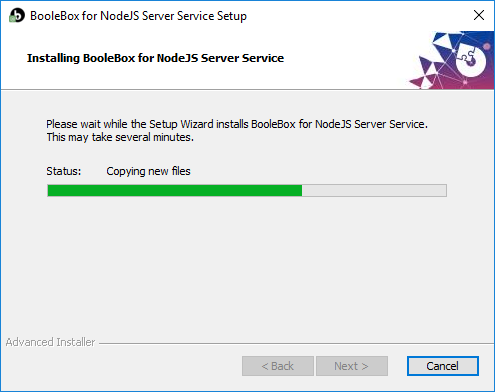Click the 'Status:' label
Image resolution: width=495 pixels, height=392 pixels.
click(63, 171)
